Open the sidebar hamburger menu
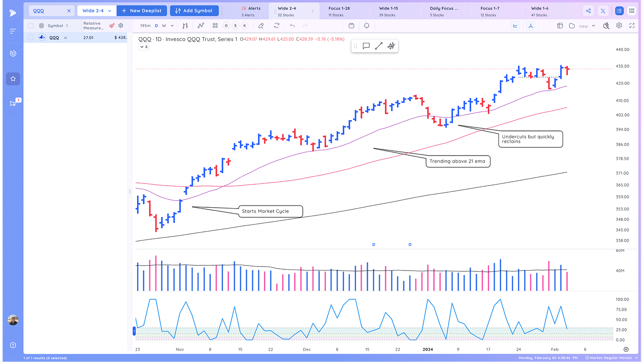Screen dimensions: 644x362 click(13, 31)
